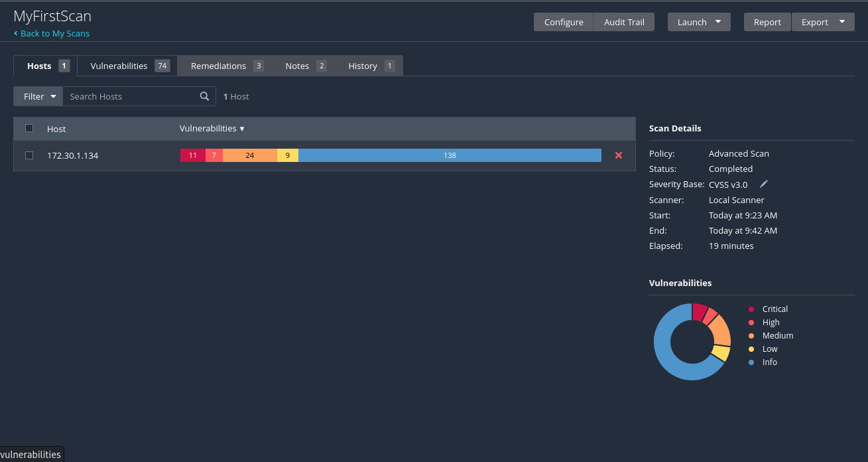Screen dimensions: 868x462
Task: Open the Audit Trail
Action: click(x=624, y=22)
